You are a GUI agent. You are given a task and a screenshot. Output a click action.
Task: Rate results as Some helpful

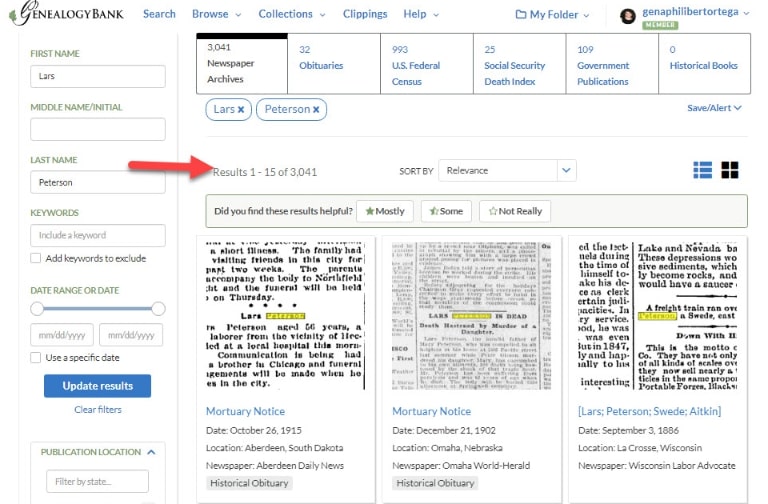point(446,211)
